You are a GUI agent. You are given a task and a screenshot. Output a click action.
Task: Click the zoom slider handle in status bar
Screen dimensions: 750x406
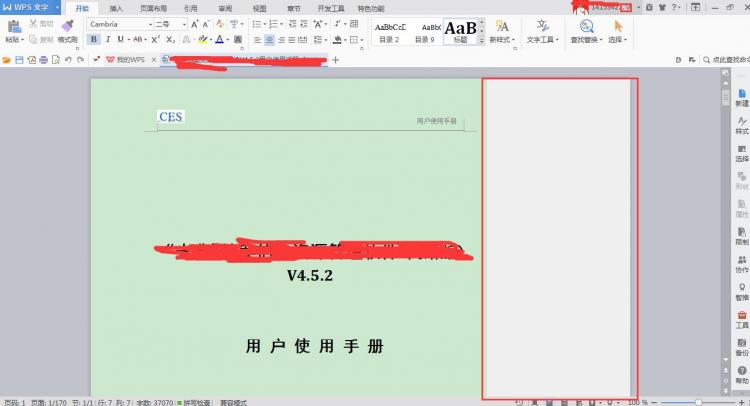pyautogui.click(x=699, y=403)
